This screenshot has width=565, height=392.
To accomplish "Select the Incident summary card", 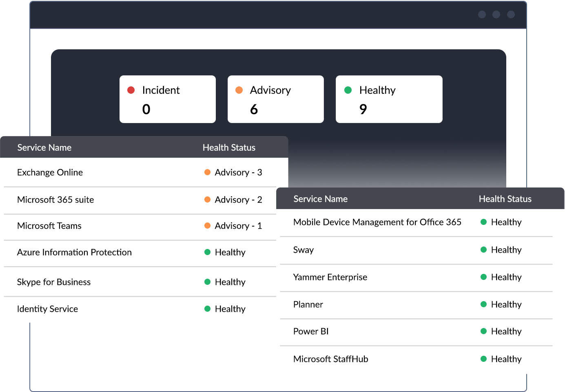I will click(x=167, y=99).
